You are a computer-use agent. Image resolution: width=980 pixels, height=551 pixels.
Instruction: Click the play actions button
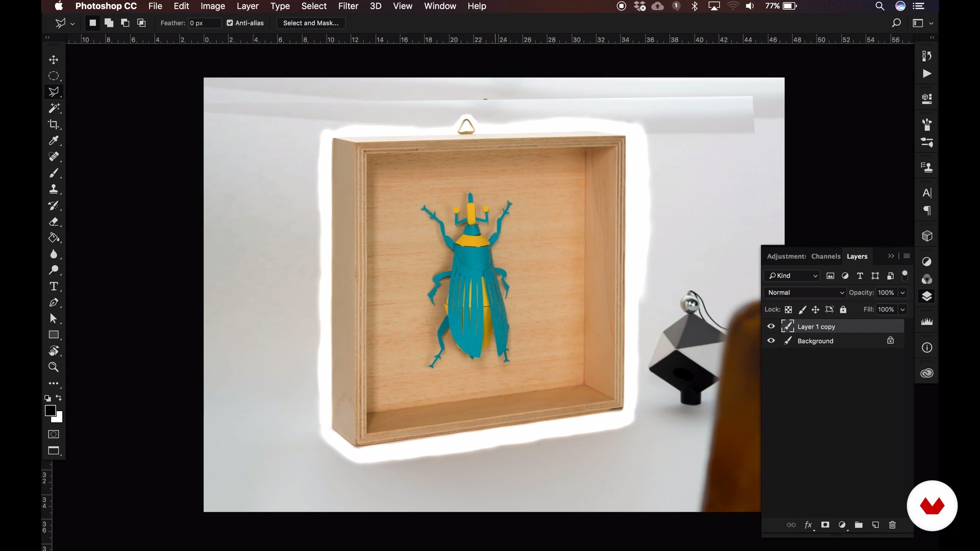click(x=927, y=73)
